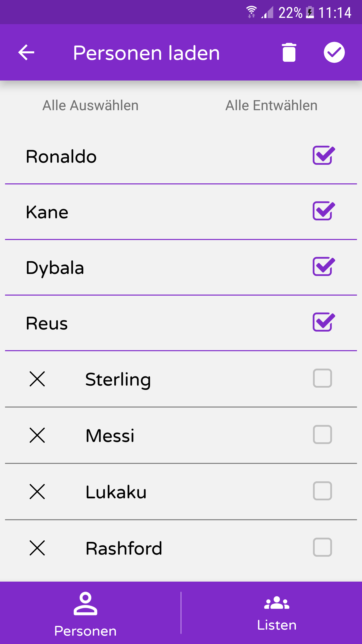The height and width of the screenshot is (644, 362).
Task: Remove Messi using the X icon
Action: click(x=37, y=435)
